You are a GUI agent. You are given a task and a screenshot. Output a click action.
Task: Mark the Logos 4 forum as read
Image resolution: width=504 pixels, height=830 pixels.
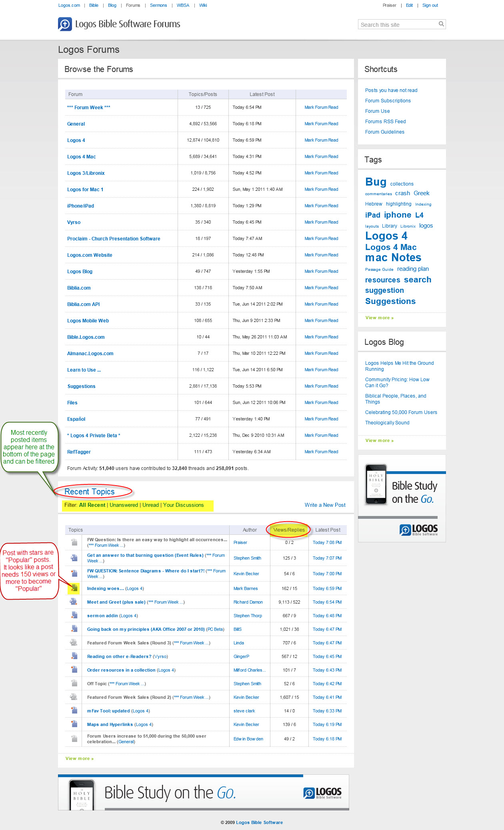(321, 140)
